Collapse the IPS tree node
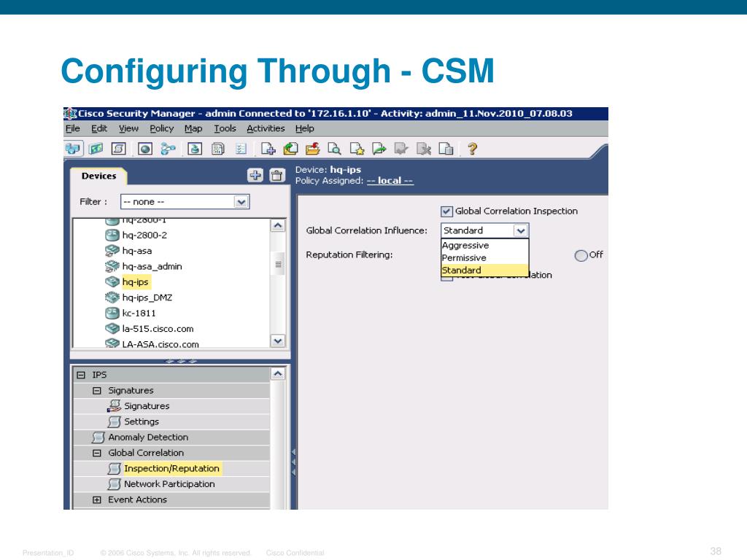Screen dimensions: 747x560 coord(81,375)
